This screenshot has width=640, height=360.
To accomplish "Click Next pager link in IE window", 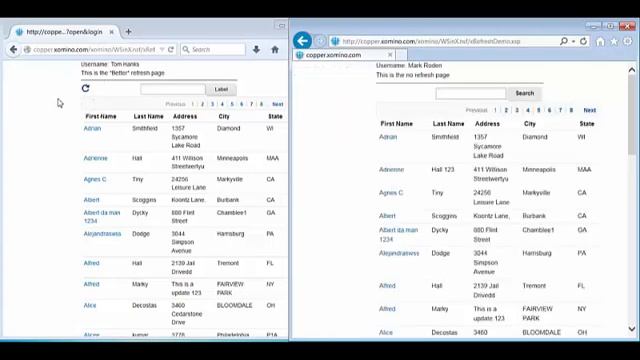I will click(x=590, y=110).
